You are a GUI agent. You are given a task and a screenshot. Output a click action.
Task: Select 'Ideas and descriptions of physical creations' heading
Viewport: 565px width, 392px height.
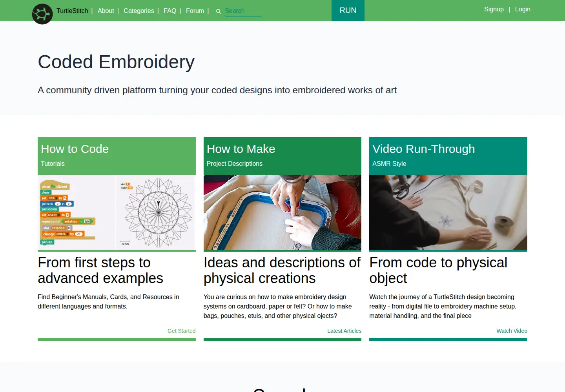282,270
